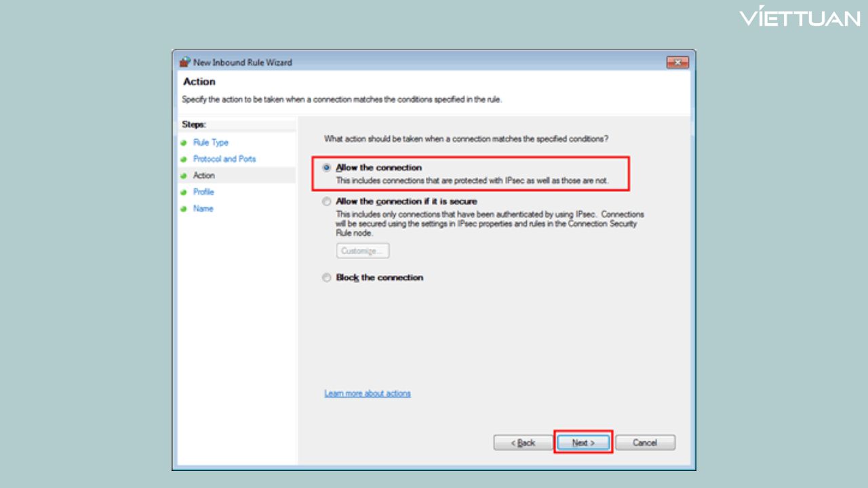Click the green bullet beside Profile
Image resolution: width=868 pixels, height=488 pixels.
(184, 192)
